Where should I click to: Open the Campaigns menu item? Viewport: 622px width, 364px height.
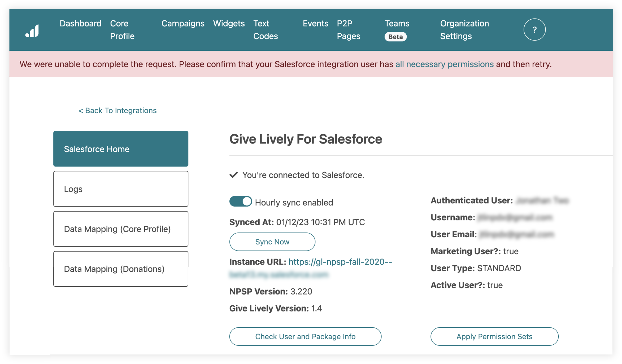point(183,23)
